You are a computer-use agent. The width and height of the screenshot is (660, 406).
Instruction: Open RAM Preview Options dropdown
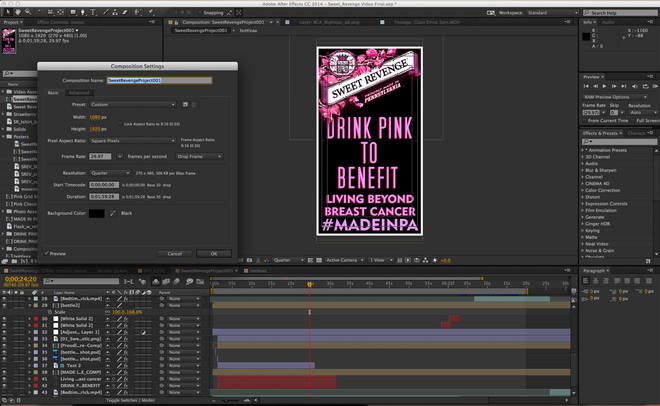click(x=616, y=97)
